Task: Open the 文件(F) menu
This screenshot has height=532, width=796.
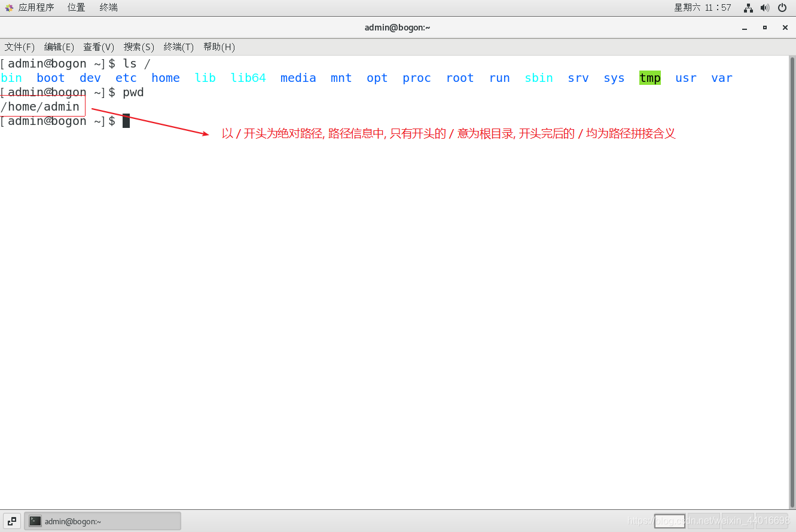Action: 20,47
